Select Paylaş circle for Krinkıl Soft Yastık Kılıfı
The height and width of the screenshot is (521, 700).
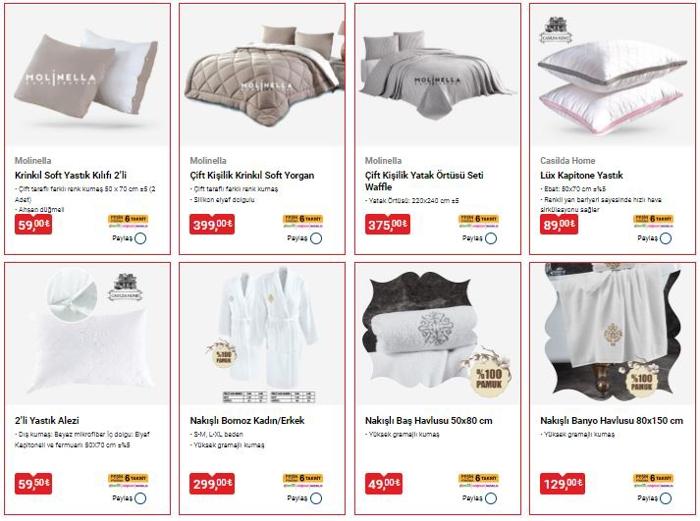[140, 238]
